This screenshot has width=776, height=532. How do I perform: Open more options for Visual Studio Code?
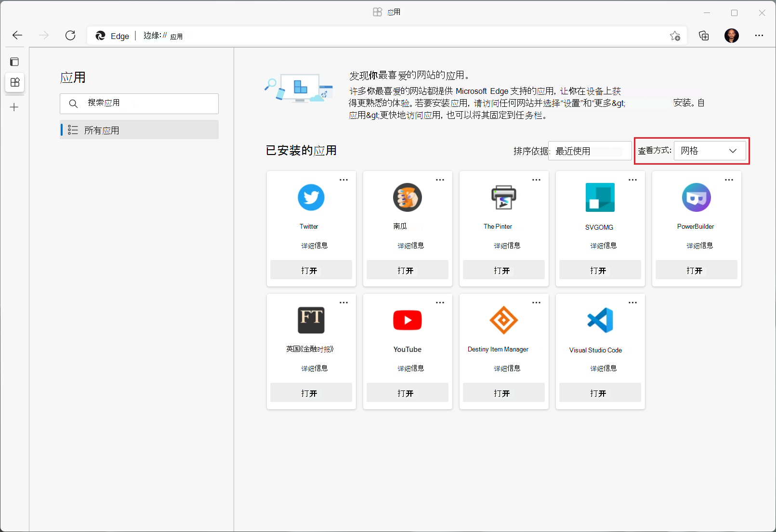click(633, 303)
